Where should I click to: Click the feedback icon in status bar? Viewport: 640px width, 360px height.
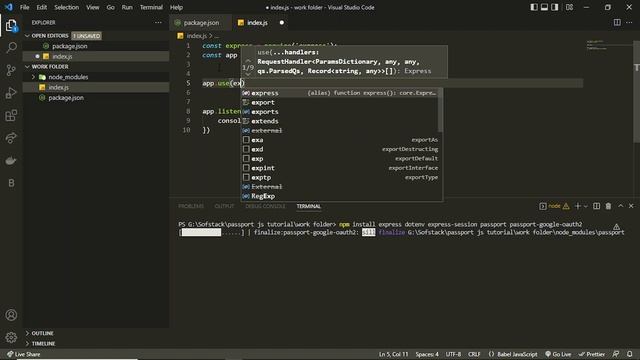616,354
